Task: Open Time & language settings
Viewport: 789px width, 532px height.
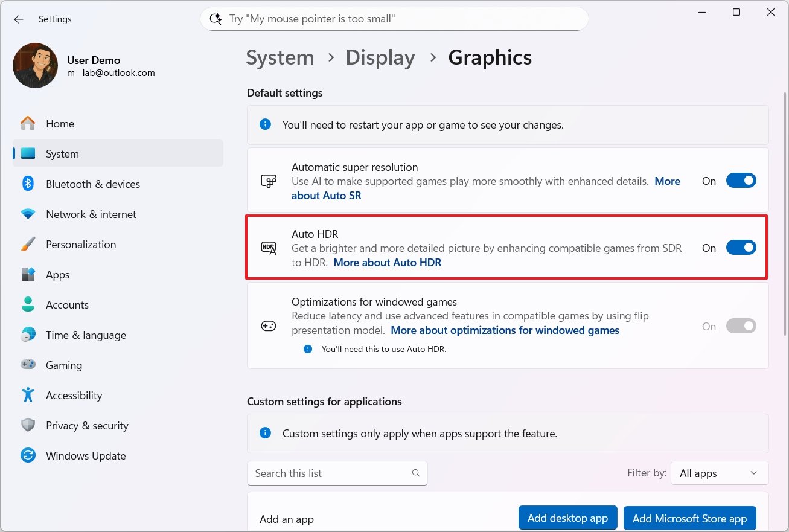Action: (x=118, y=335)
